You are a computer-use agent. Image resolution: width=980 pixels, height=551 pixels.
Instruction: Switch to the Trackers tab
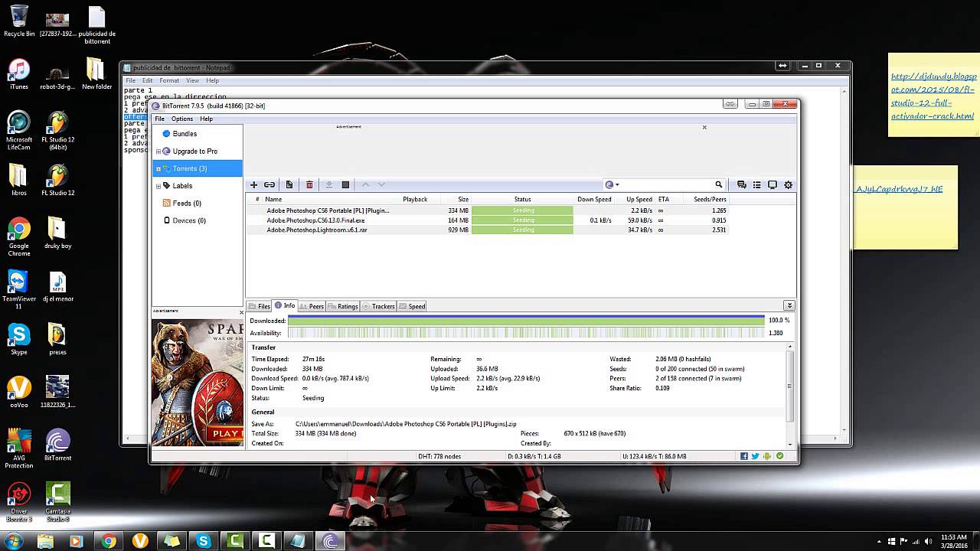click(378, 306)
